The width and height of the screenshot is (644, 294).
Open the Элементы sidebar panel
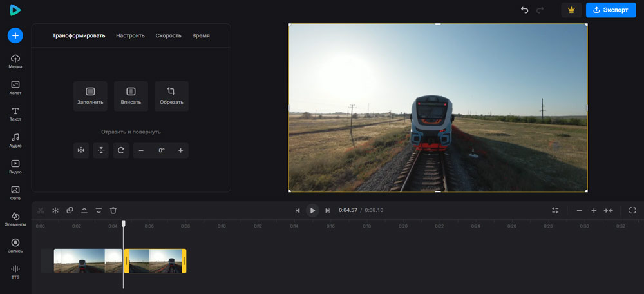(x=15, y=219)
